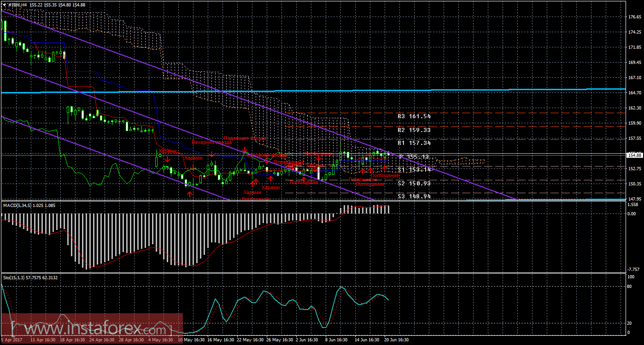The image size is (644, 345).
Task: Click the S3 148.94 pivot label
Action: click(414, 196)
